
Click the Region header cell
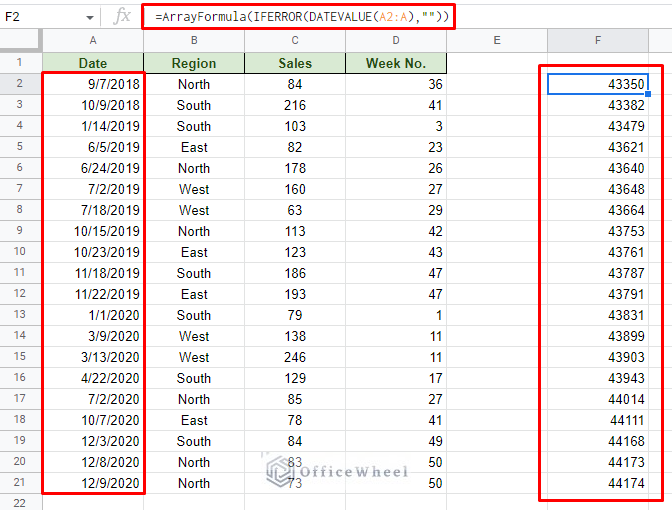194,63
